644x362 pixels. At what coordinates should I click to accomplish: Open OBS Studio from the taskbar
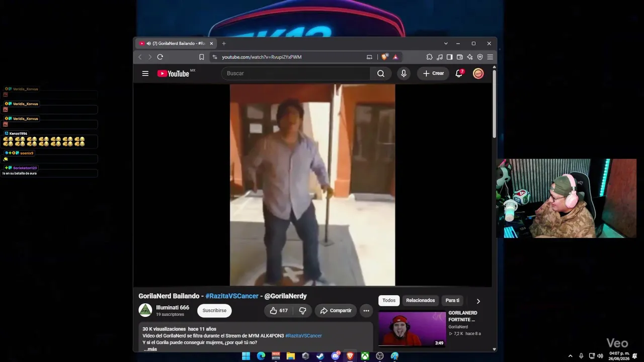click(380, 356)
